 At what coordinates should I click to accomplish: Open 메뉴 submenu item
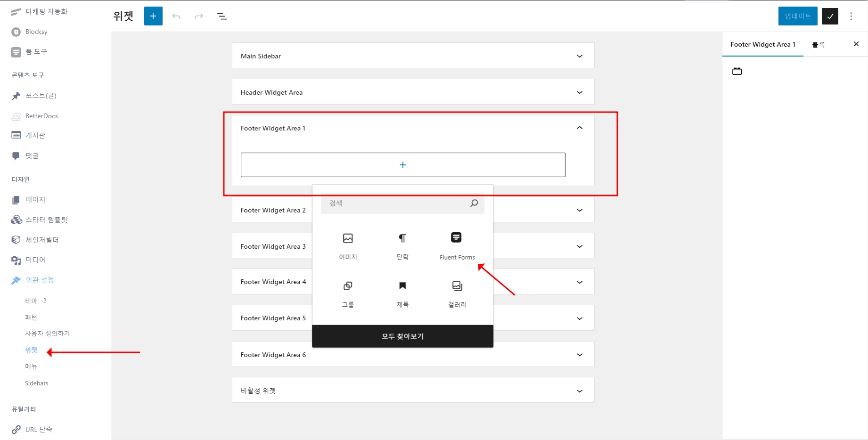coord(31,367)
